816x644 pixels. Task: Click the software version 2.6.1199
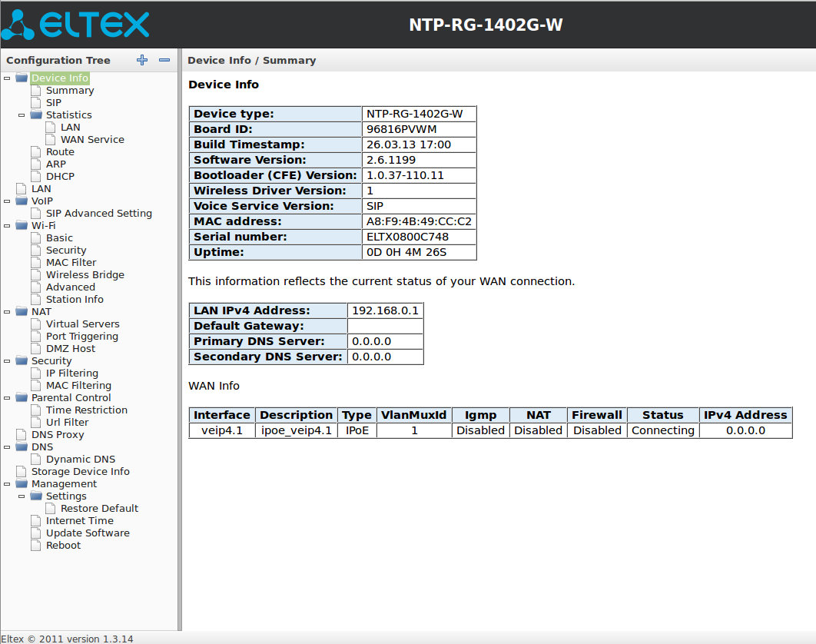point(391,161)
